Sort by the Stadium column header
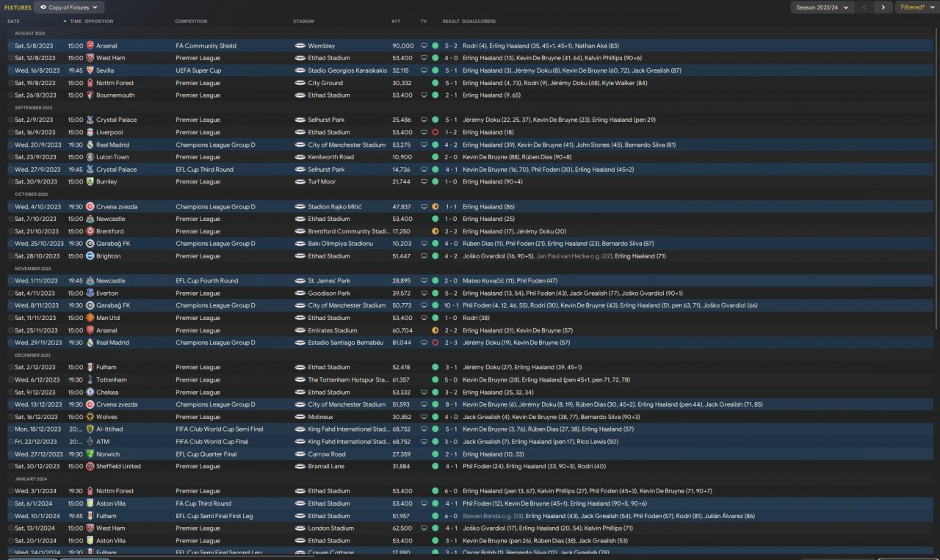This screenshot has width=940, height=560. [303, 21]
